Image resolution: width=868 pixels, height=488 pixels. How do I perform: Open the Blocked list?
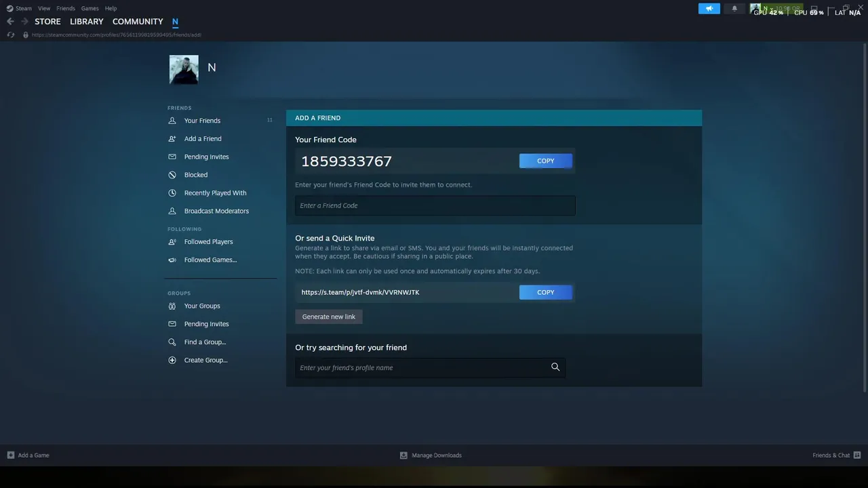[196, 175]
